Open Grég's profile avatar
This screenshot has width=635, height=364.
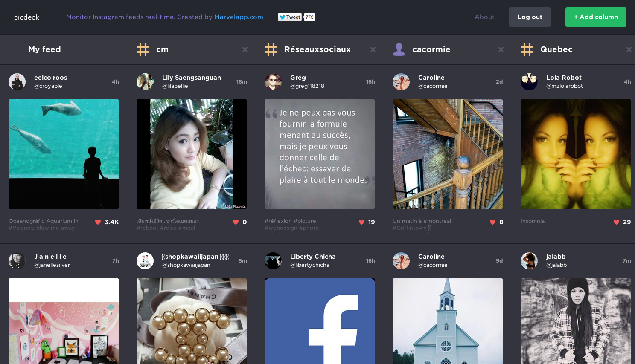point(273,82)
